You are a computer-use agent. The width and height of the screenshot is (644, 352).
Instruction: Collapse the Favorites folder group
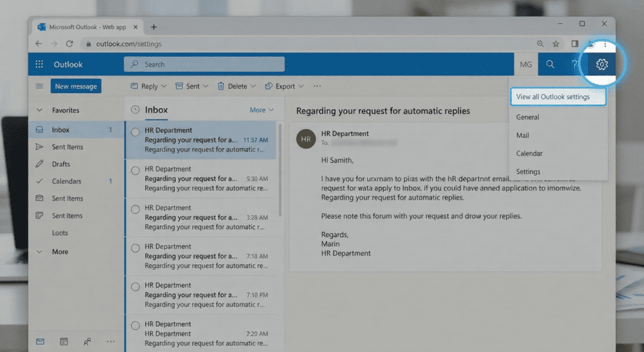click(x=40, y=110)
